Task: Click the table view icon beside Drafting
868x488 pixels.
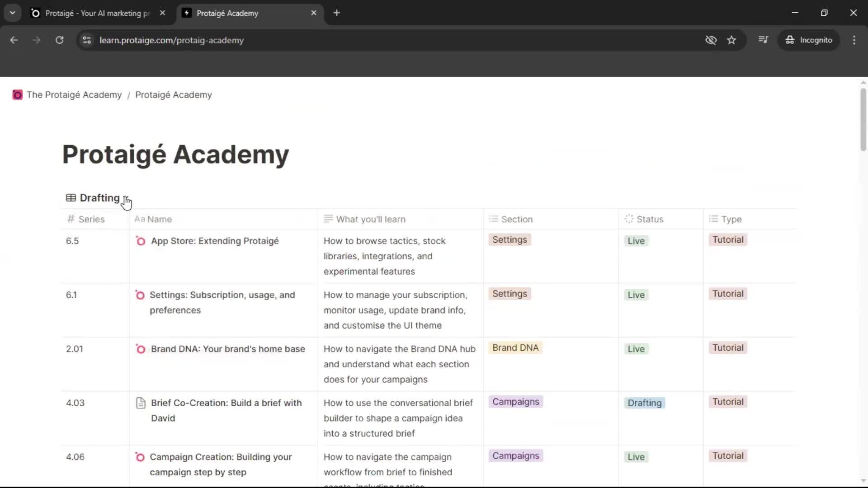Action: (71, 197)
